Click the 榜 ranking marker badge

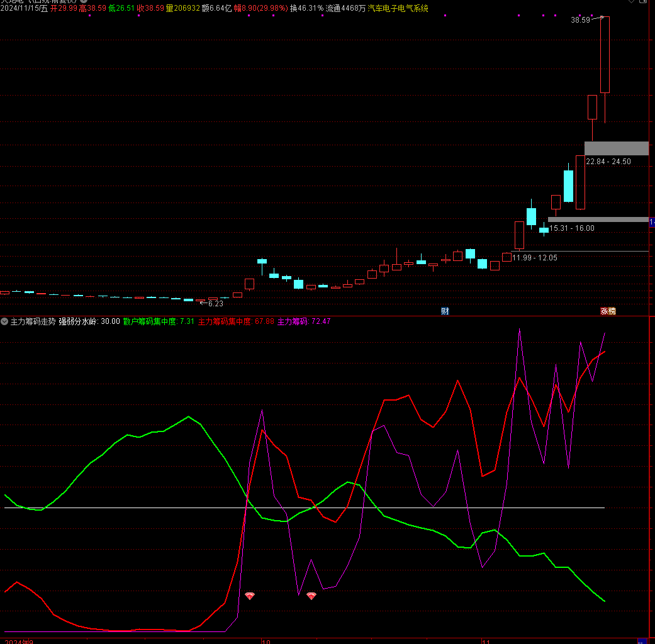point(612,311)
